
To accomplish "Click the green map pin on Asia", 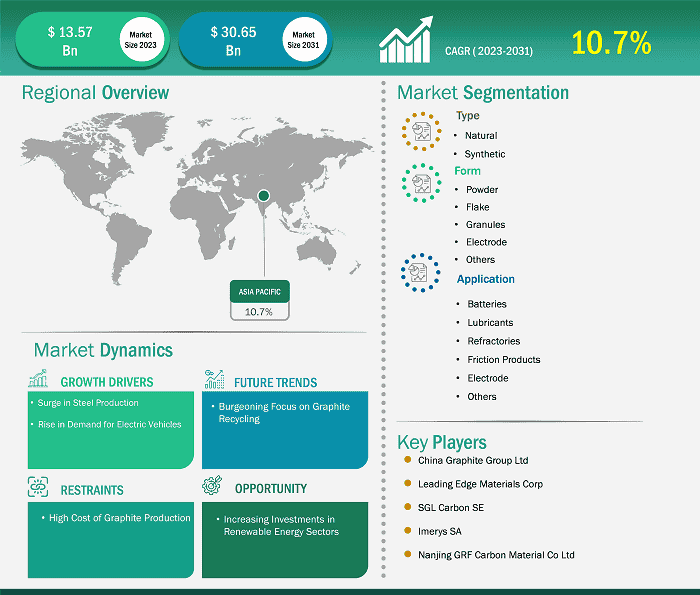I will tap(264, 196).
